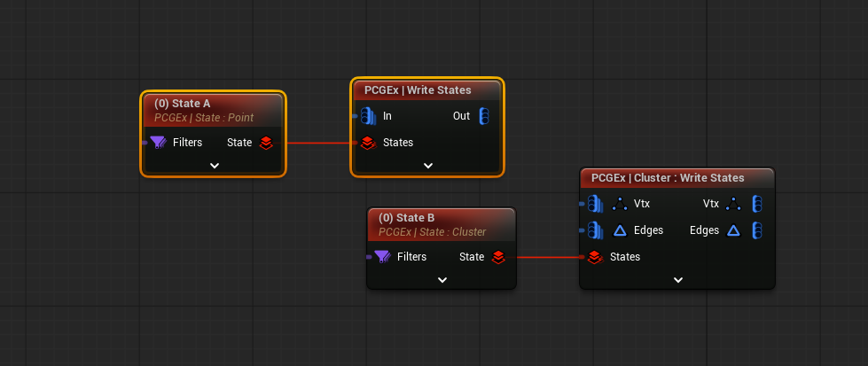
Task: Expand the State B node chevron
Action: [x=442, y=280]
